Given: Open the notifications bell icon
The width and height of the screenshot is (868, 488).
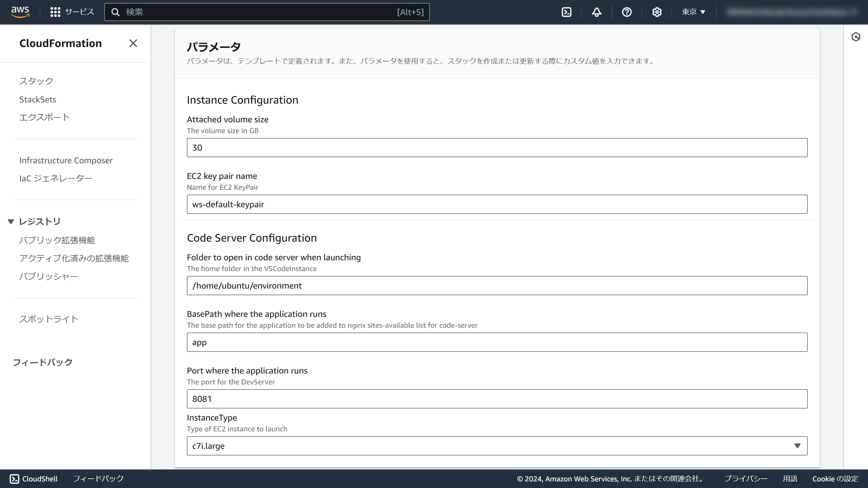Looking at the screenshot, I should coord(596,12).
